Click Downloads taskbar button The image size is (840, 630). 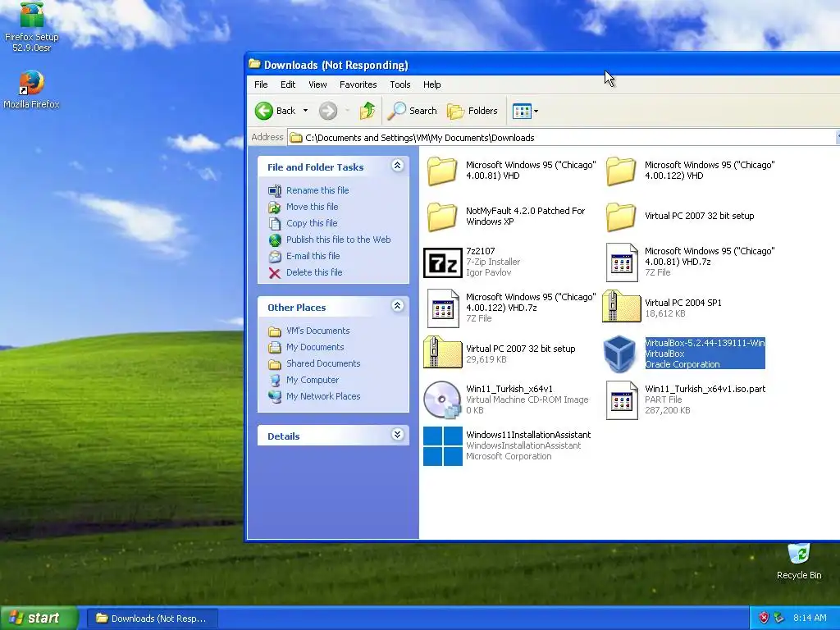click(x=152, y=619)
